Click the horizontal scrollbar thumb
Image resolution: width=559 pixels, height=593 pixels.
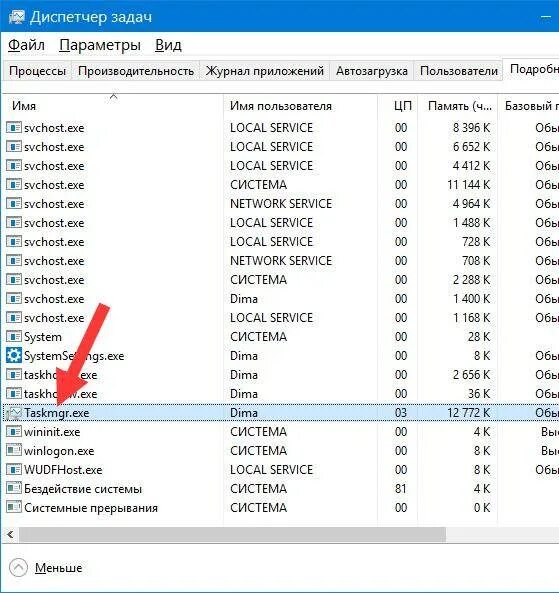click(232, 534)
